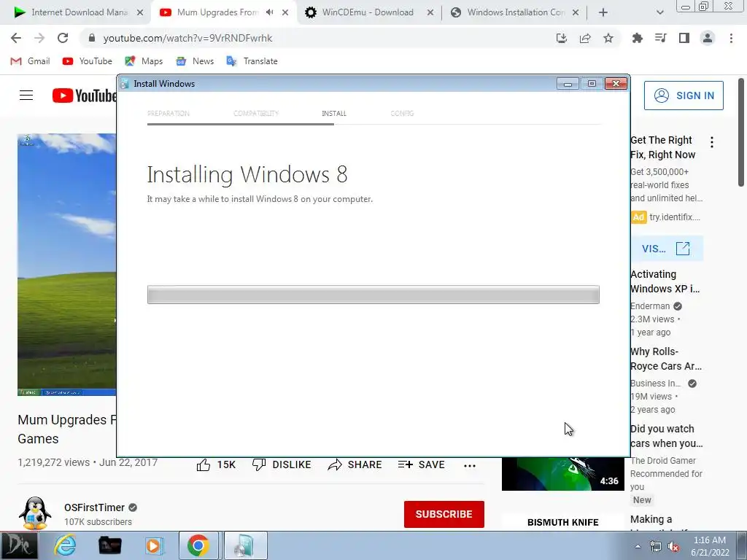Click SAVE to add to playlist
This screenshot has height=560, width=747.
coord(421,464)
